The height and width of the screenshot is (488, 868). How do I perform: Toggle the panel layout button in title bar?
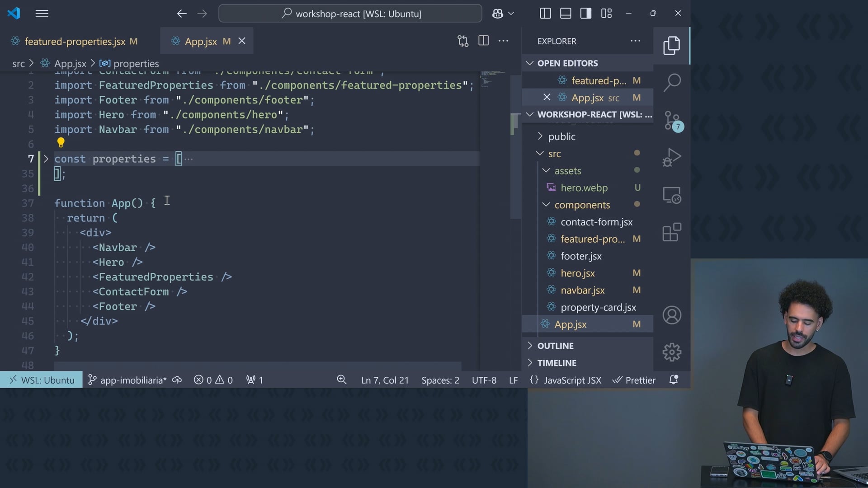[x=566, y=14]
